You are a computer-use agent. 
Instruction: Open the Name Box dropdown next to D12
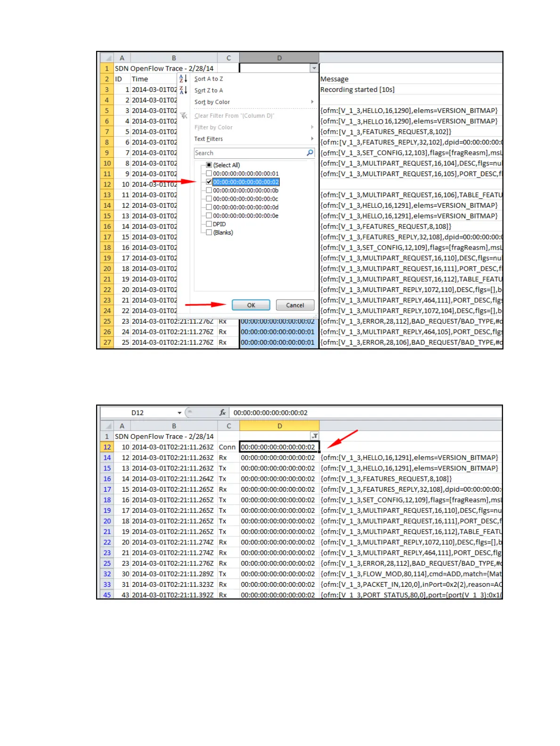pyautogui.click(x=179, y=413)
